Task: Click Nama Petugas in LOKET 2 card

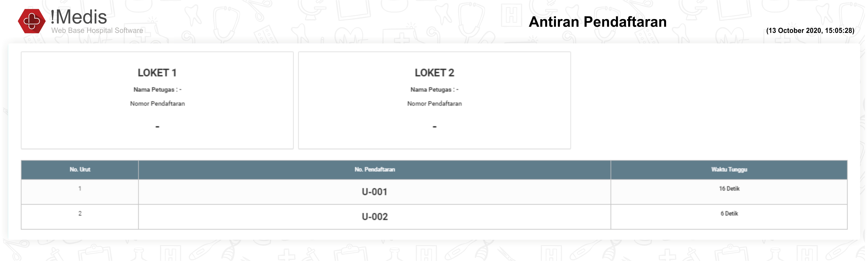Action: click(434, 90)
